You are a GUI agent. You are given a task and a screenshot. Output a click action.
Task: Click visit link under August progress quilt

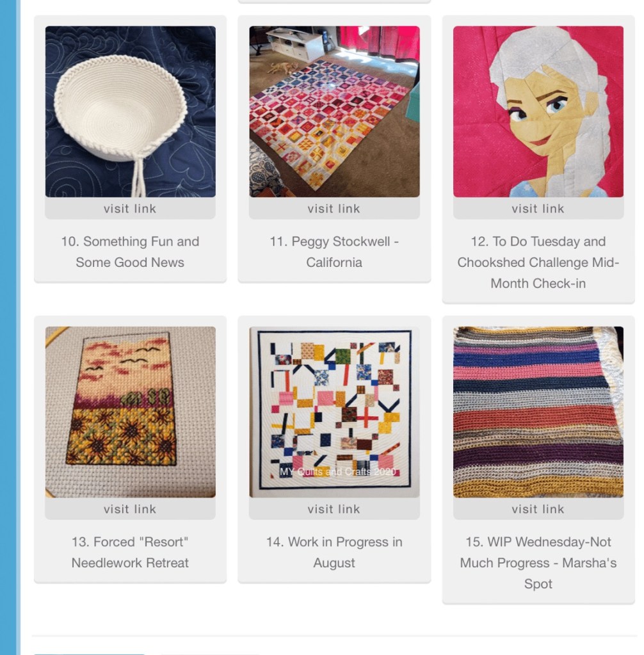tap(334, 509)
